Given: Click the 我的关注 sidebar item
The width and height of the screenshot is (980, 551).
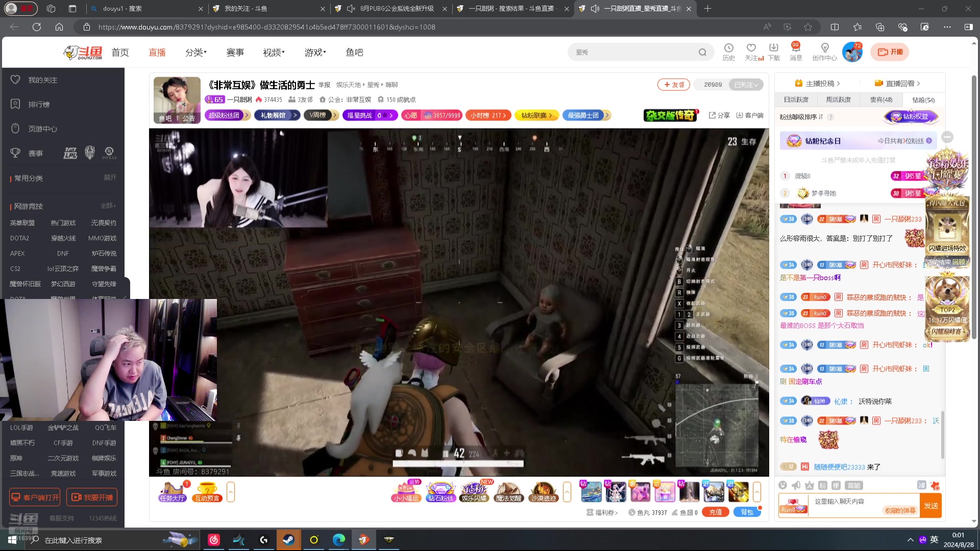Looking at the screenshot, I should click(x=42, y=80).
